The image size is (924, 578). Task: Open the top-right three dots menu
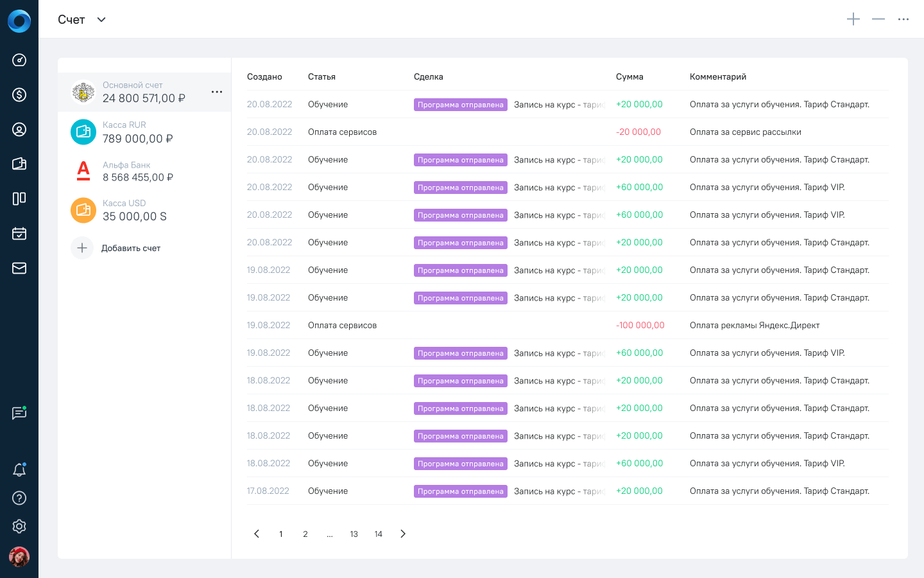903,19
